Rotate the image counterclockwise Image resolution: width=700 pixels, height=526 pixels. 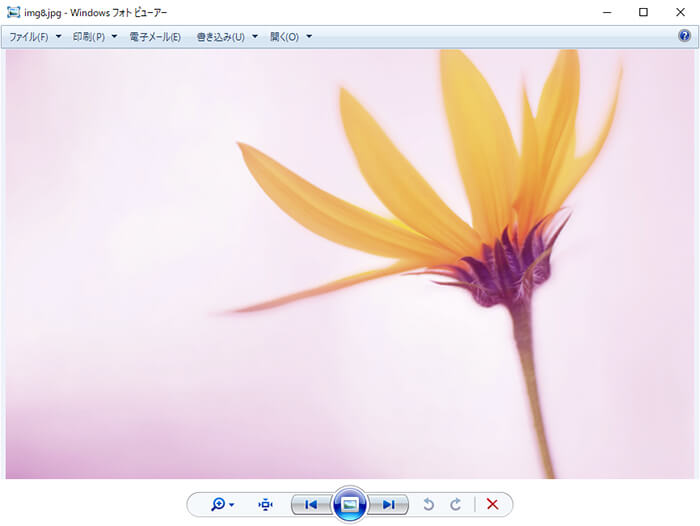428,505
